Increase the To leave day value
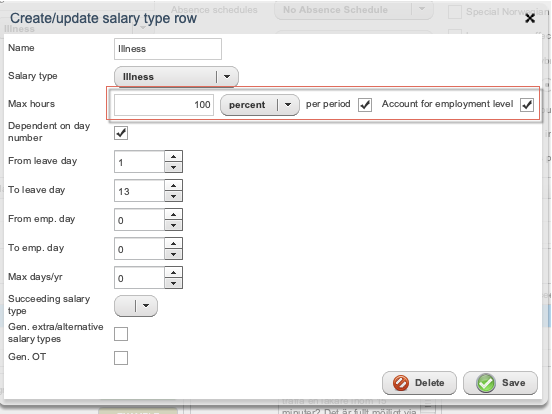The height and width of the screenshot is (414, 552). pos(174,185)
